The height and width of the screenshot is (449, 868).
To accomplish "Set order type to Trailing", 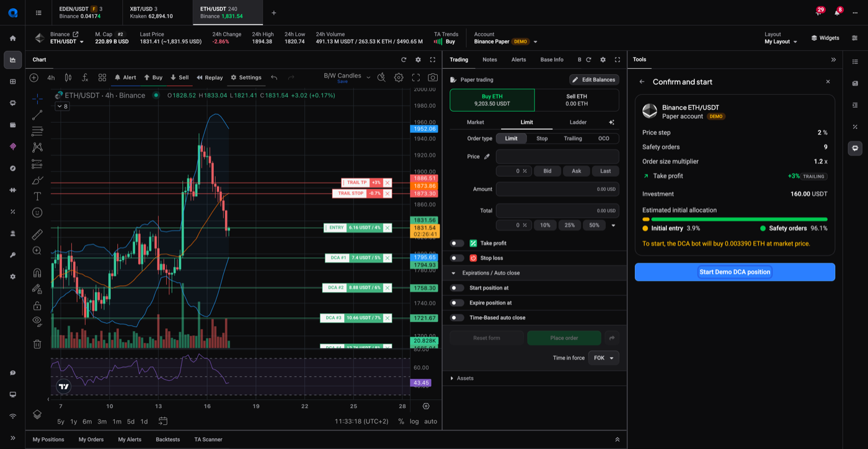I will coord(573,138).
